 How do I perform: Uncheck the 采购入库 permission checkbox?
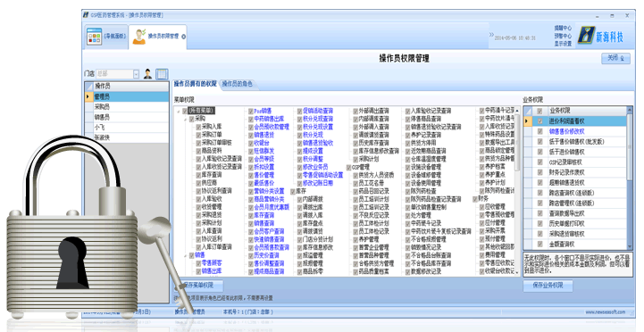coord(198,127)
